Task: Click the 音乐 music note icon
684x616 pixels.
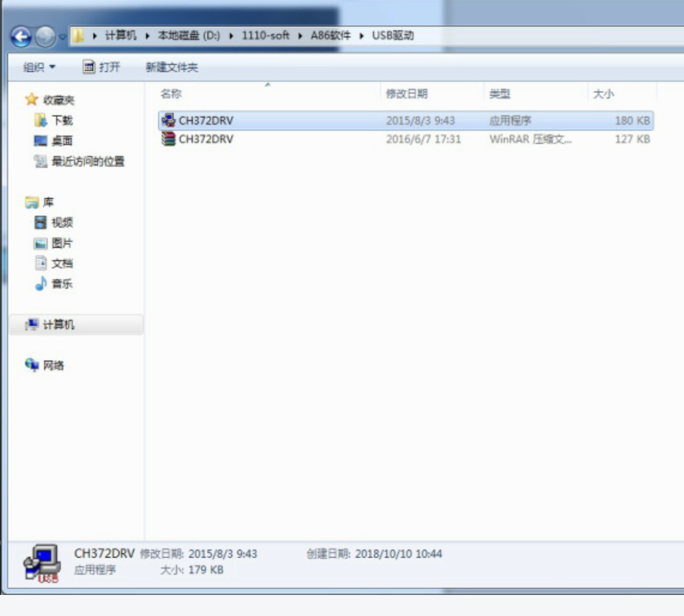Action: click(40, 283)
